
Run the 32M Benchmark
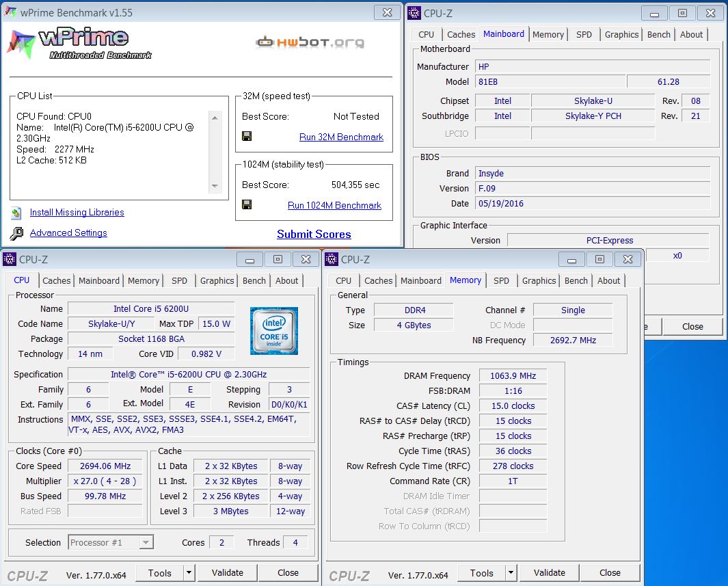click(x=341, y=137)
